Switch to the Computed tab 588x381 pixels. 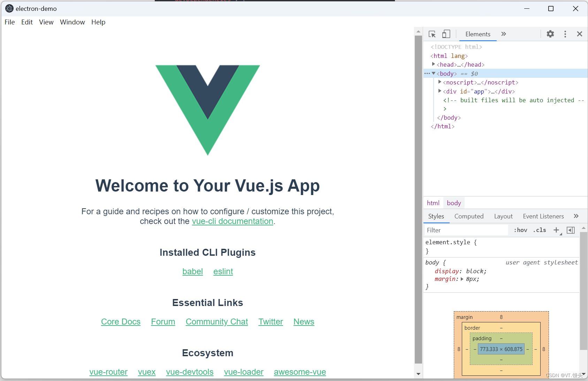tap(469, 216)
